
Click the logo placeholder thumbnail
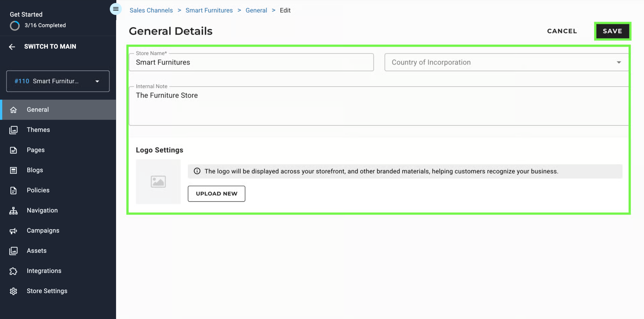[x=158, y=182]
